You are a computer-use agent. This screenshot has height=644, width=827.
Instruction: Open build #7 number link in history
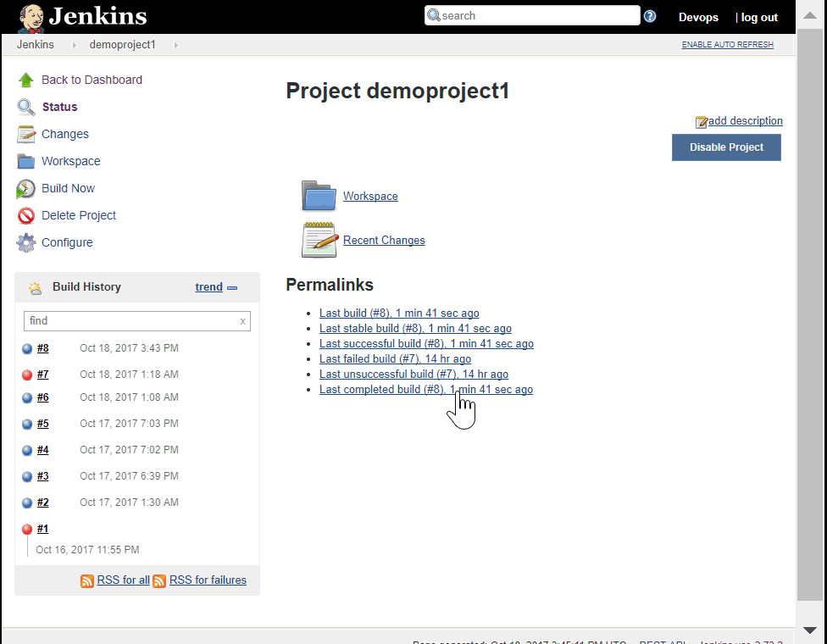tap(42, 375)
